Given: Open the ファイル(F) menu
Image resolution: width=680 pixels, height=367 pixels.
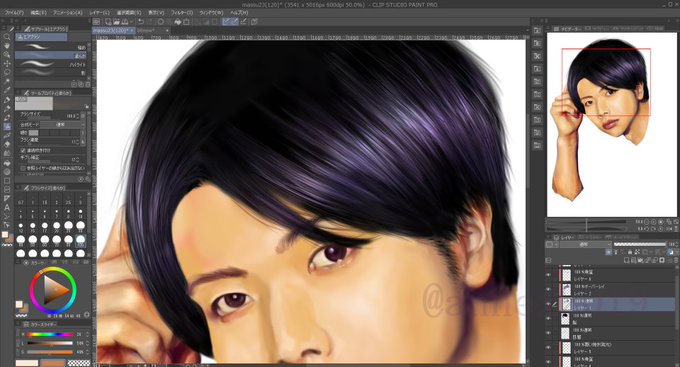Looking at the screenshot, I should (x=13, y=13).
